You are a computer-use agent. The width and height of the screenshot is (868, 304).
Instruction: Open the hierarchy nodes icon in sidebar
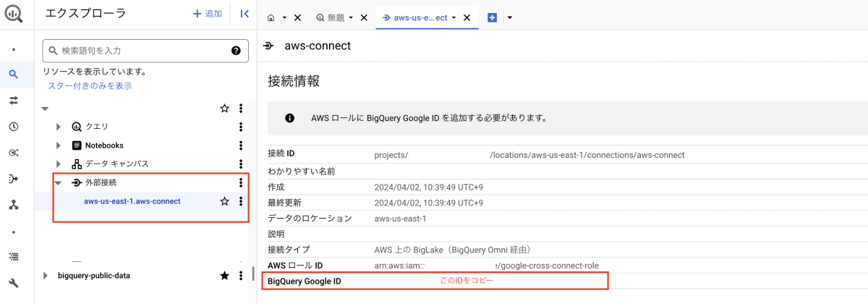click(x=14, y=205)
